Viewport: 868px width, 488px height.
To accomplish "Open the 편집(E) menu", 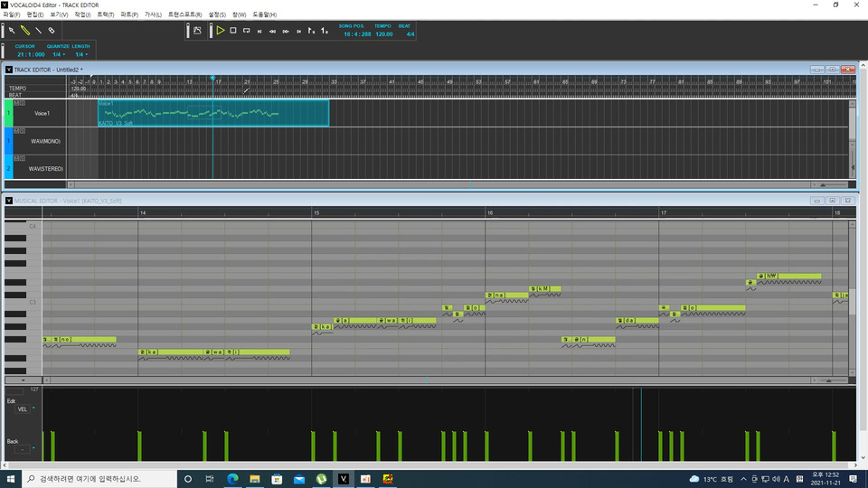I will point(35,14).
